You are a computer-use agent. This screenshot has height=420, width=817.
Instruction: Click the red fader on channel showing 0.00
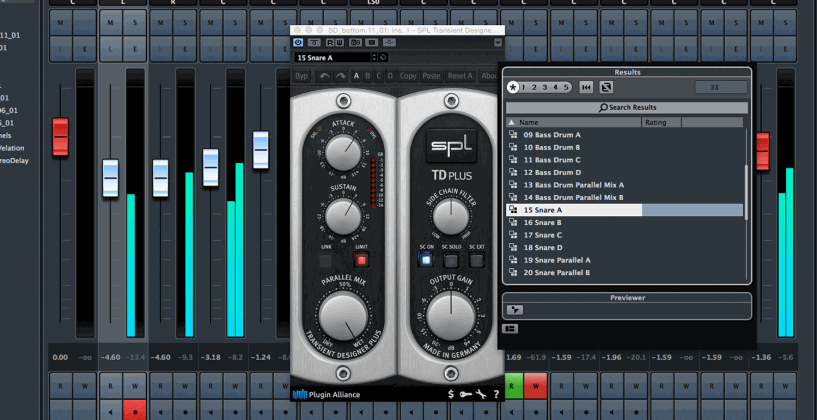[60, 137]
